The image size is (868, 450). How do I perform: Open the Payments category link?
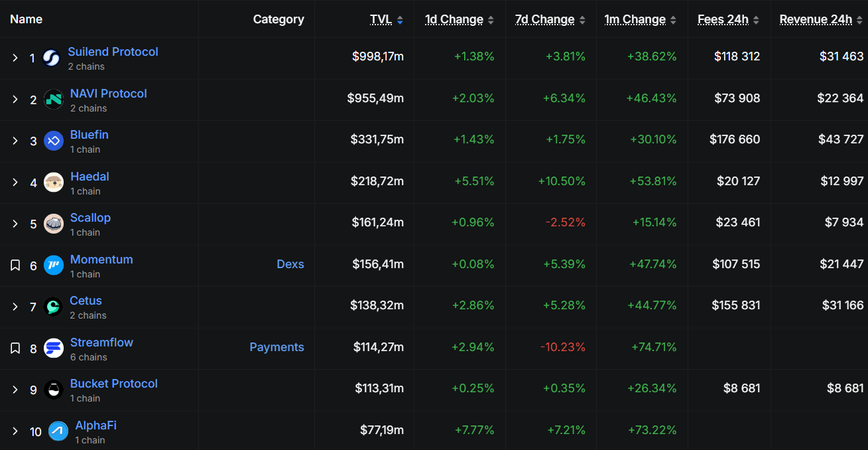(277, 347)
